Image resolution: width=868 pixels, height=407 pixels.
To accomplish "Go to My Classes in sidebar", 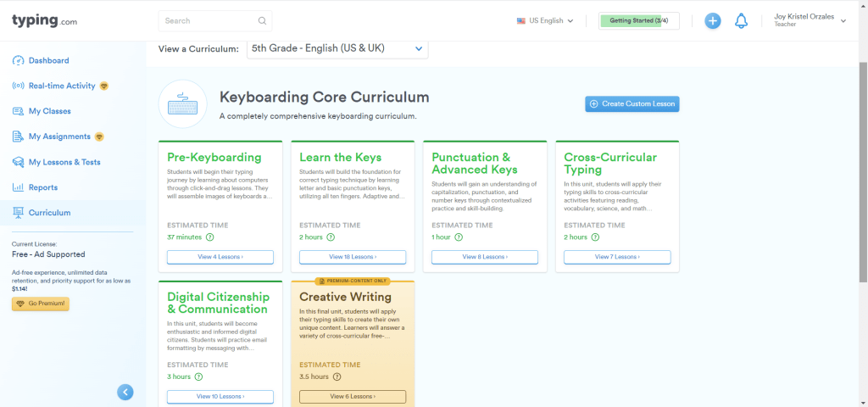I will pos(49,111).
